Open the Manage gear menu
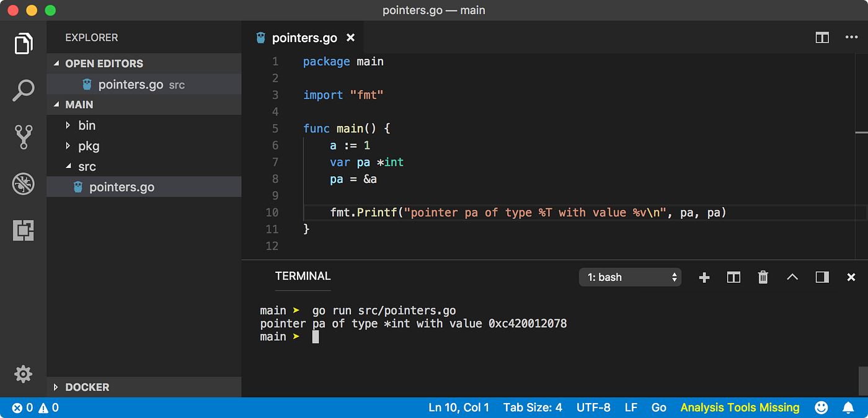 coord(23,374)
